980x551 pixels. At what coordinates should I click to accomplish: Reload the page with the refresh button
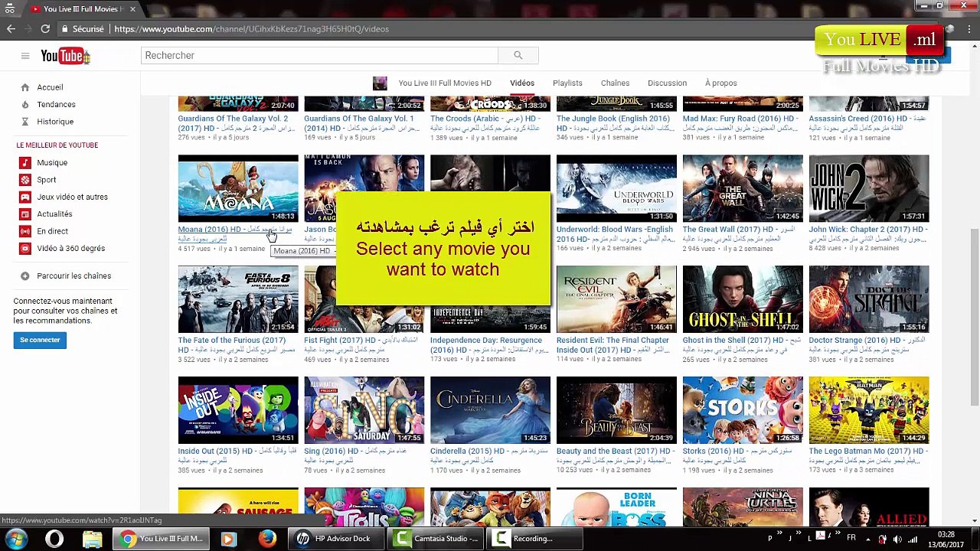[45, 29]
